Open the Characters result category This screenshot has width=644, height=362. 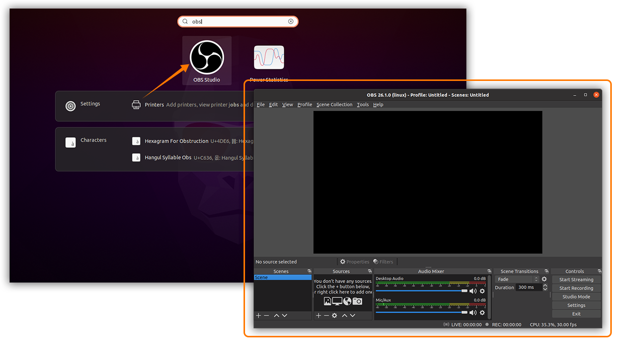86,141
